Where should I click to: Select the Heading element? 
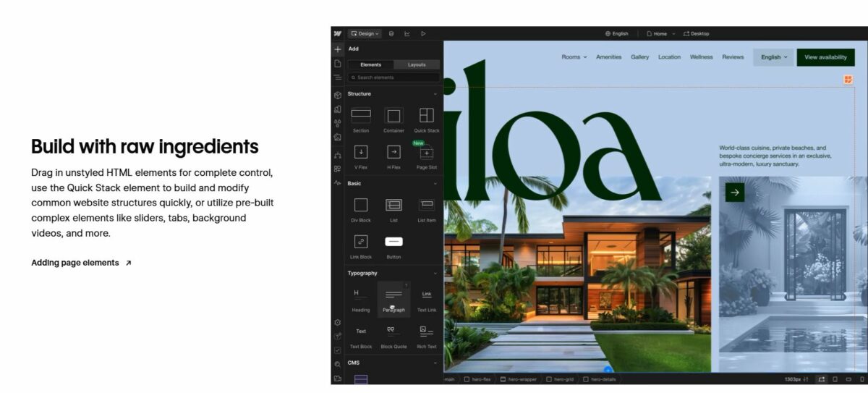(x=361, y=299)
